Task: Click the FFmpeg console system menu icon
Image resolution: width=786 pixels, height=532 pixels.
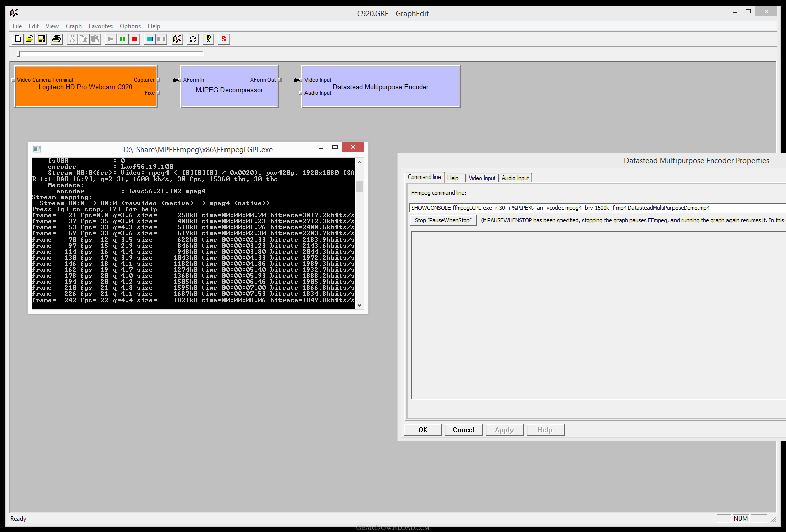Action: coord(37,149)
